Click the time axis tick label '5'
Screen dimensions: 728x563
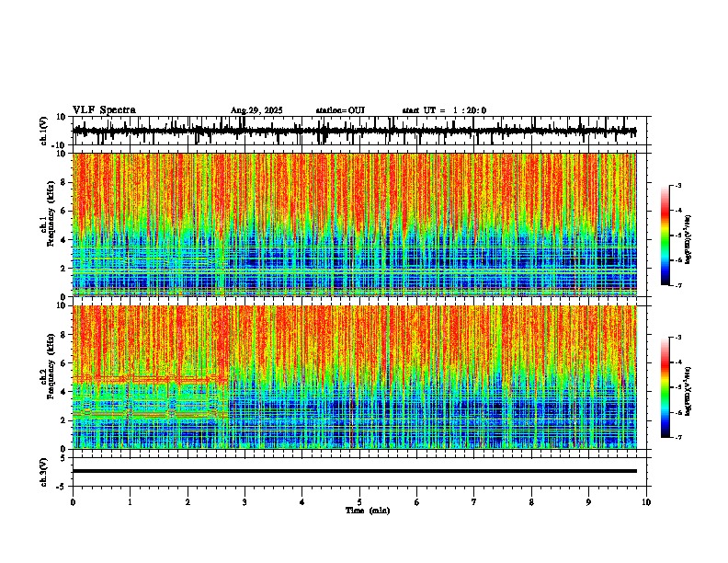point(359,501)
